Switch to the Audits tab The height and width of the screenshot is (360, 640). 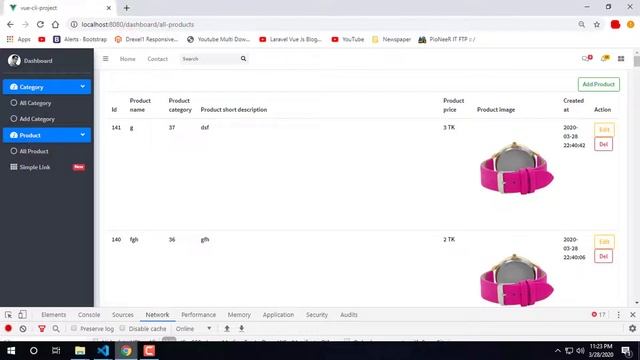click(349, 315)
